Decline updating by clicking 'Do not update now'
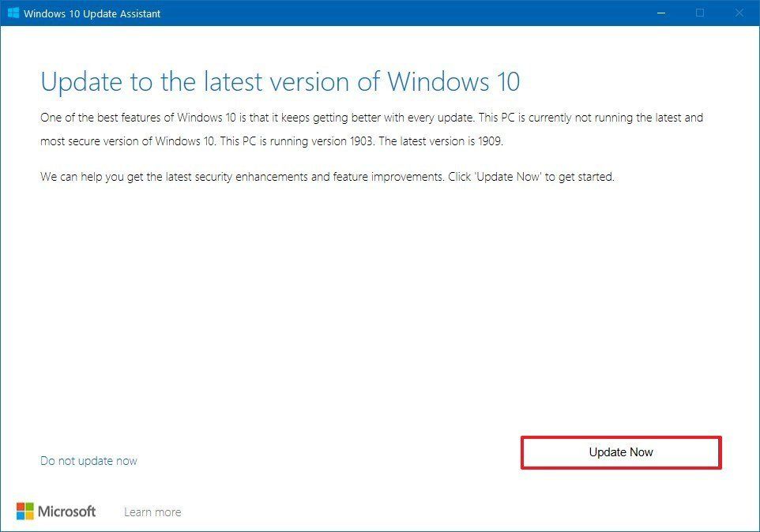 click(88, 460)
